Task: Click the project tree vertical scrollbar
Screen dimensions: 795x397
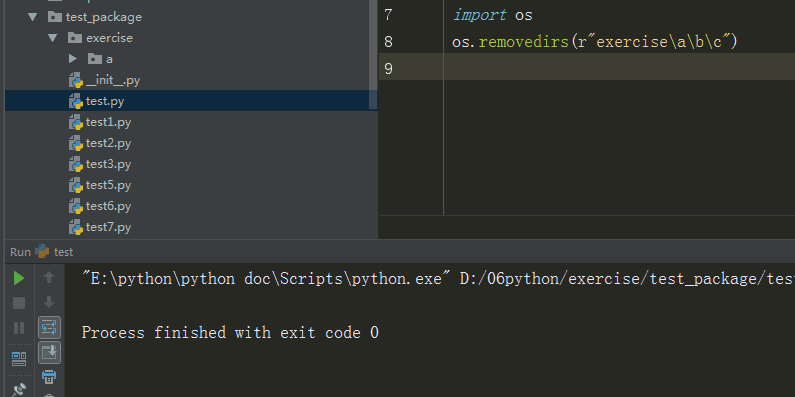Action: click(x=373, y=54)
